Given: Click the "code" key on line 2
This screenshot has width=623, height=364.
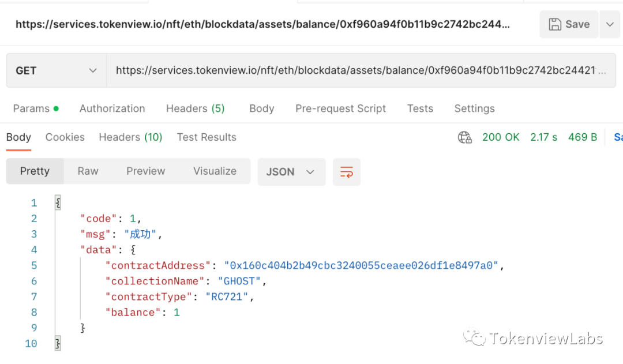Looking at the screenshot, I should point(99,219).
